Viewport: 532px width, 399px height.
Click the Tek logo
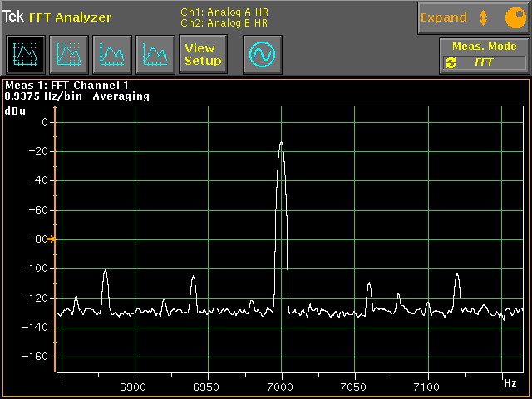(14, 17)
